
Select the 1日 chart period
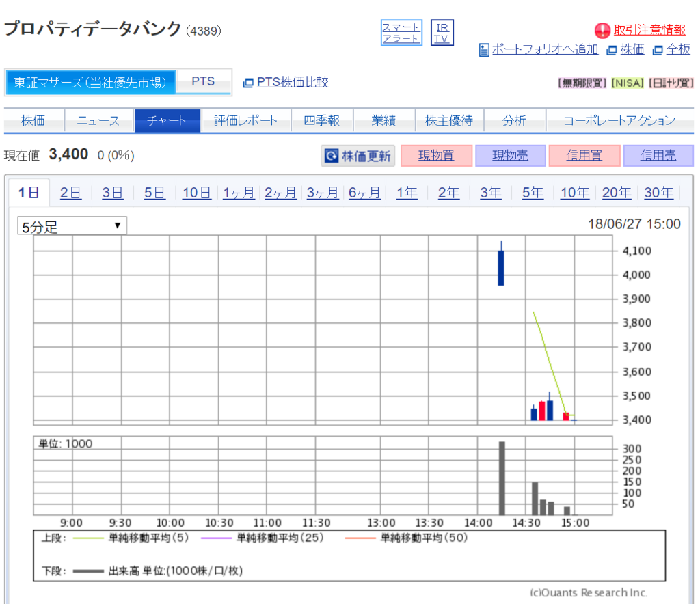tap(29, 193)
